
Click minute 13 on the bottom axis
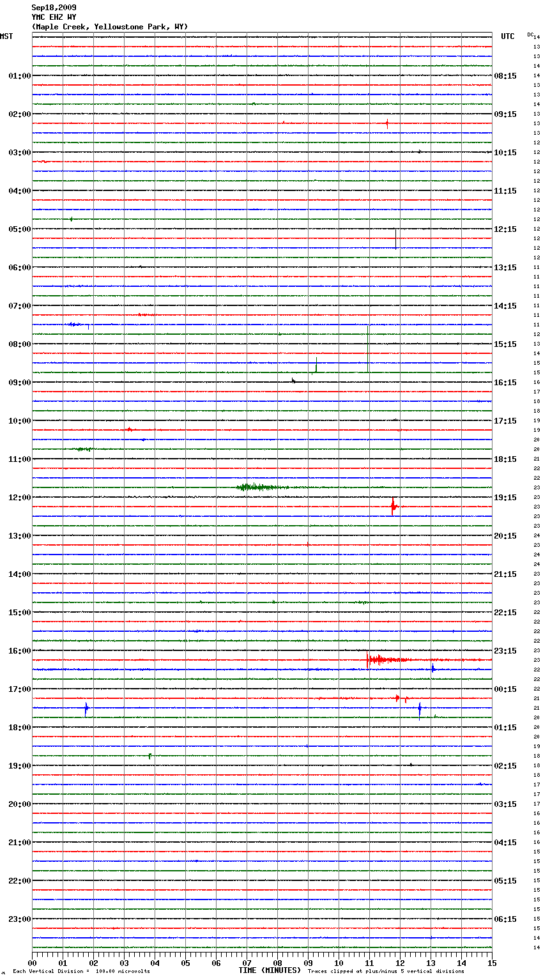pos(431,962)
